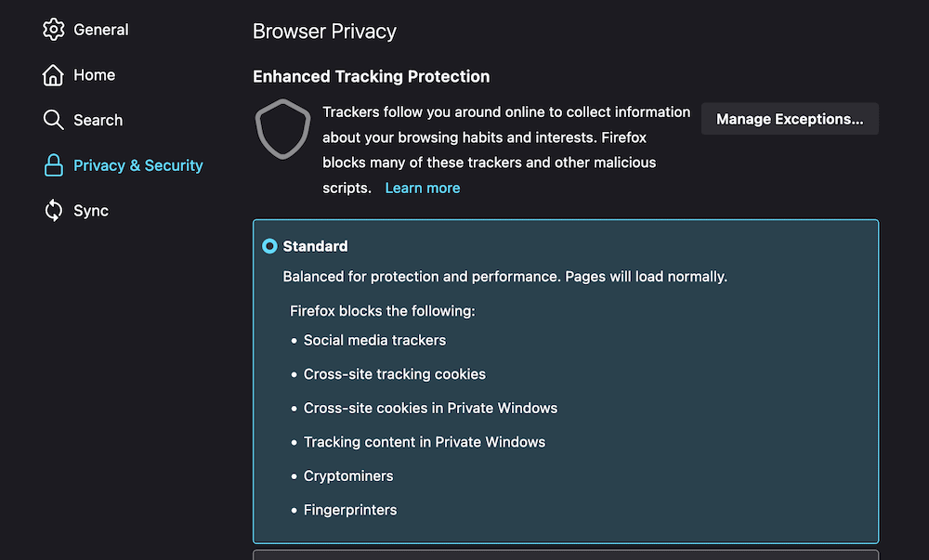Viewport: 929px width, 560px height.
Task: Click the Browser Privacy heading
Action: tap(324, 32)
